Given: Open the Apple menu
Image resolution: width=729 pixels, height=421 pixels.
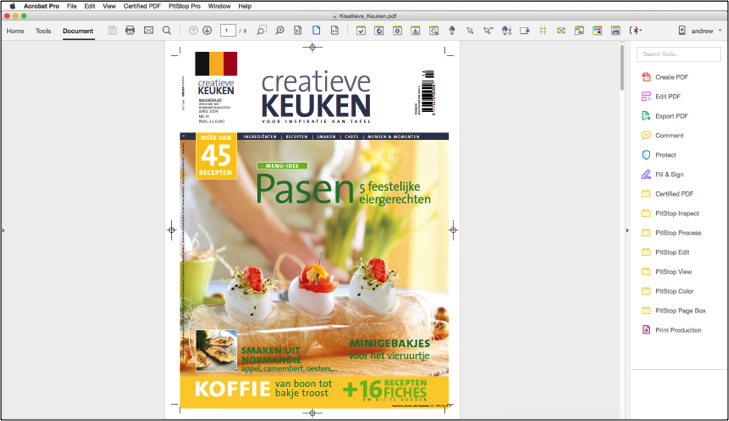Looking at the screenshot, I should (13, 6).
